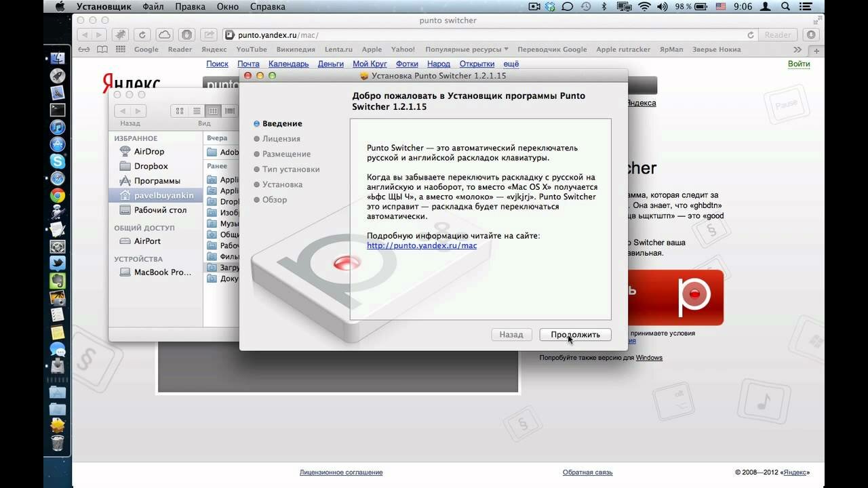The height and width of the screenshot is (488, 868).
Task: Open Evernote from the Dock
Action: coord(57,280)
